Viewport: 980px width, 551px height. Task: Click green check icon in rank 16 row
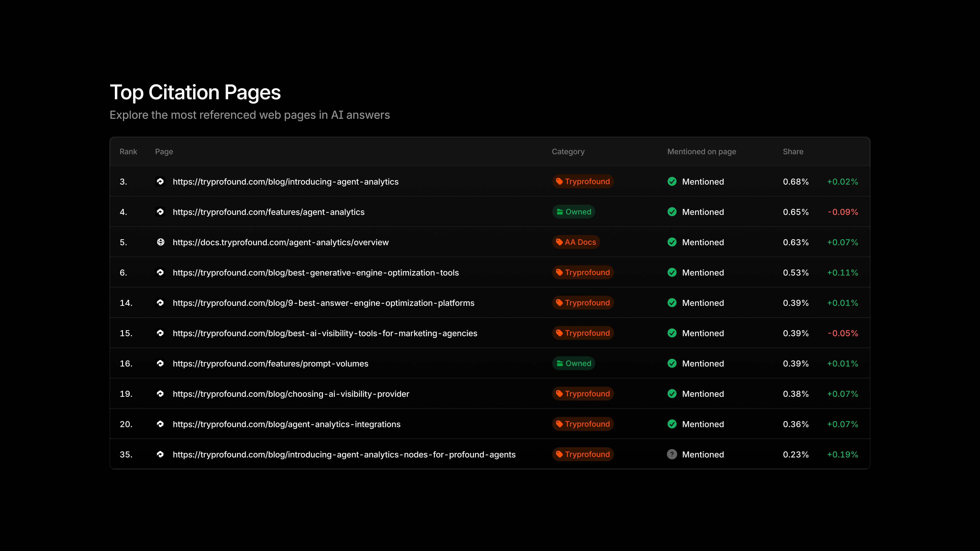pyautogui.click(x=672, y=363)
